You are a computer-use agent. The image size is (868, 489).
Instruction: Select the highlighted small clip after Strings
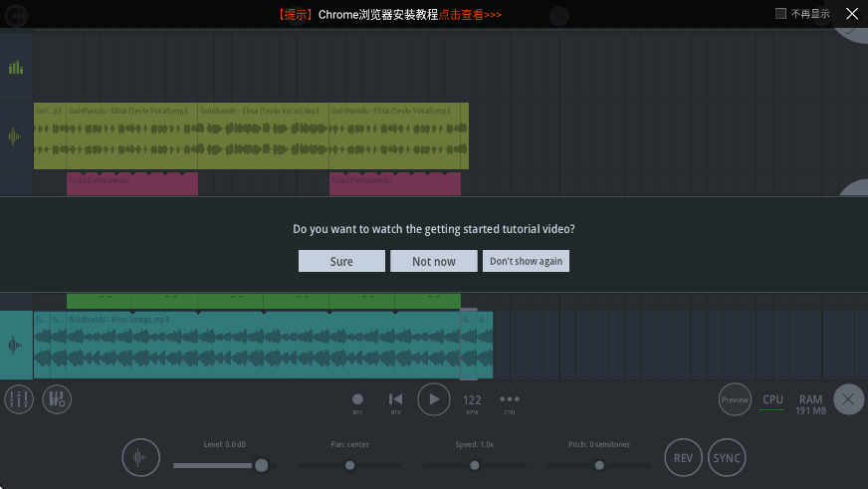click(x=468, y=345)
